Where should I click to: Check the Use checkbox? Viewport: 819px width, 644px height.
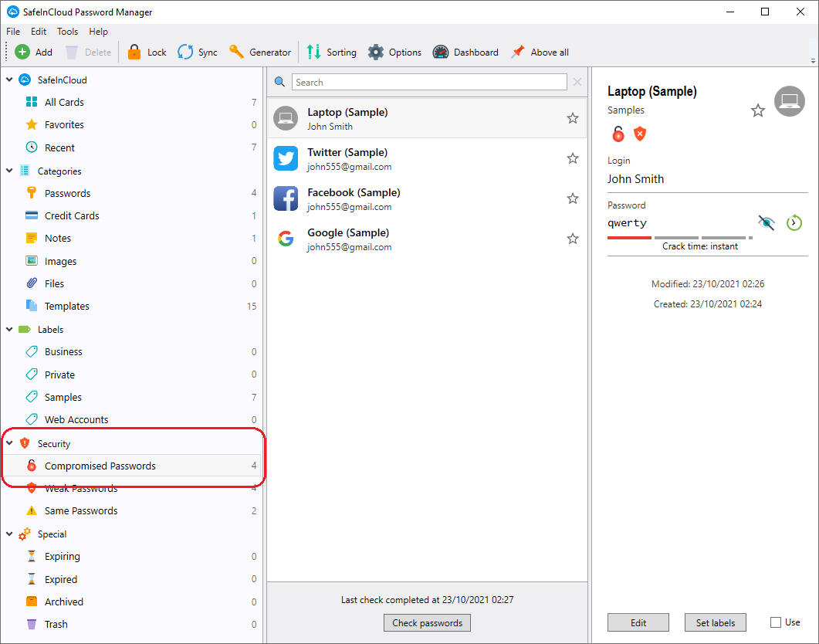[x=776, y=622]
